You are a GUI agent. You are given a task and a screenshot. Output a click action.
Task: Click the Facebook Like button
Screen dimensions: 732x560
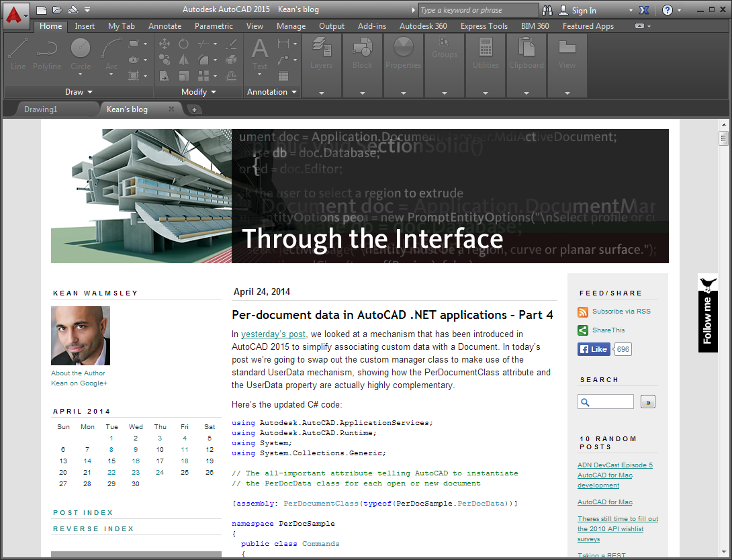[x=594, y=349]
